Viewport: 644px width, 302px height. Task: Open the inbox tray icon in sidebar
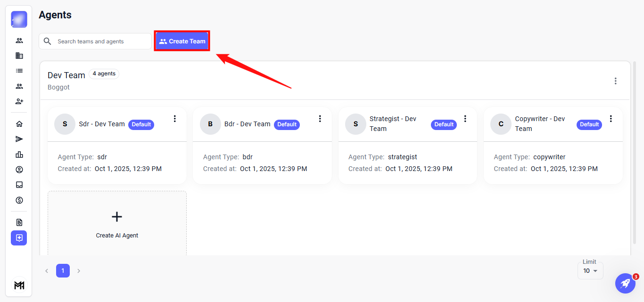(19, 185)
